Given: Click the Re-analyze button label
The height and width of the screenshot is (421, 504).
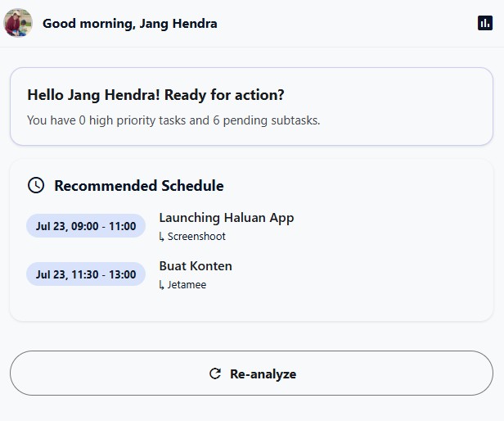Looking at the screenshot, I should click(x=263, y=373).
